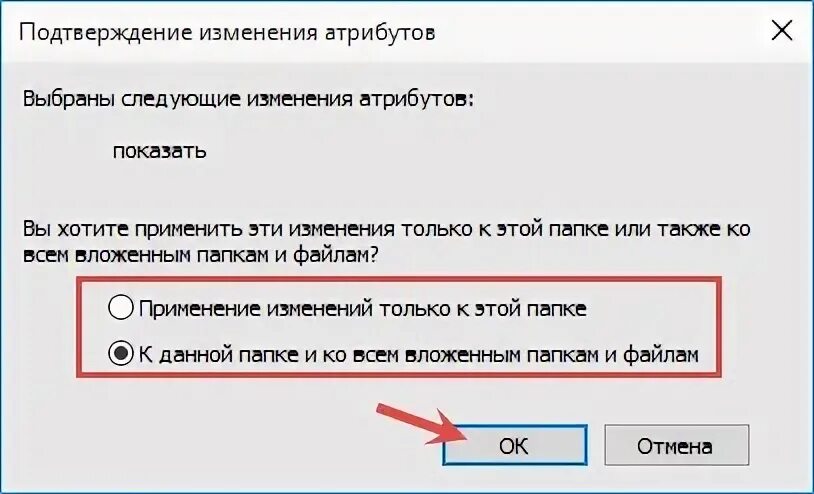This screenshot has width=814, height=494.
Task: Click the word 'папке' in the first radio label
Action: 557,310
